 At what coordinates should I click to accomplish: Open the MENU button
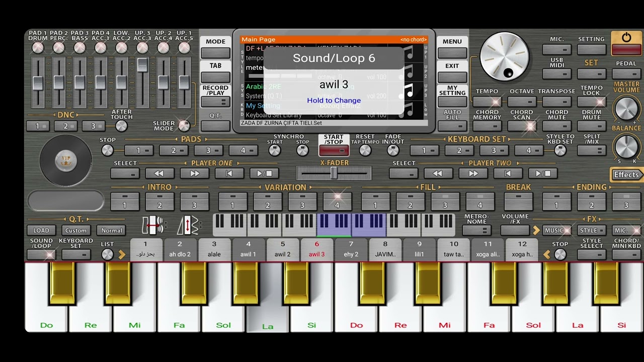(x=452, y=52)
